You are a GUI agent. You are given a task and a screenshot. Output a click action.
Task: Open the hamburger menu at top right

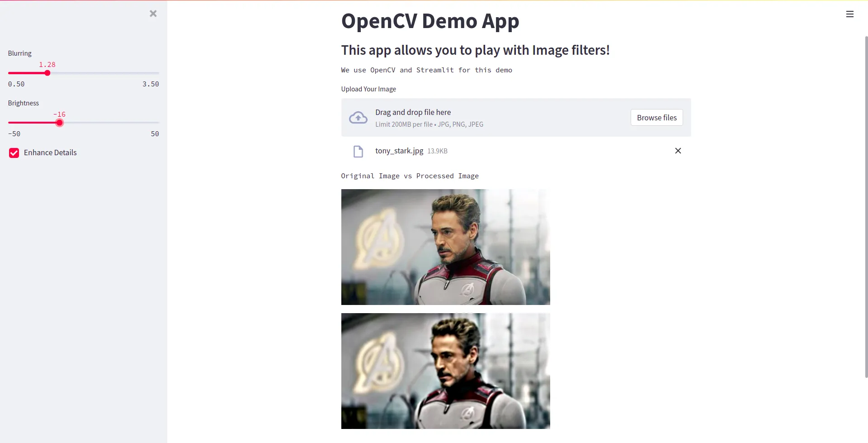[x=849, y=14]
